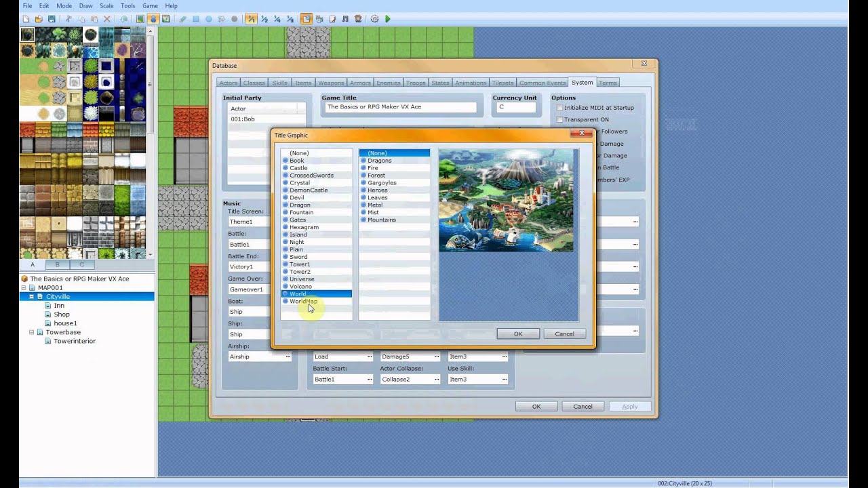Viewport: 868px width, 488px height.
Task: Open the Game menu
Action: tap(150, 5)
